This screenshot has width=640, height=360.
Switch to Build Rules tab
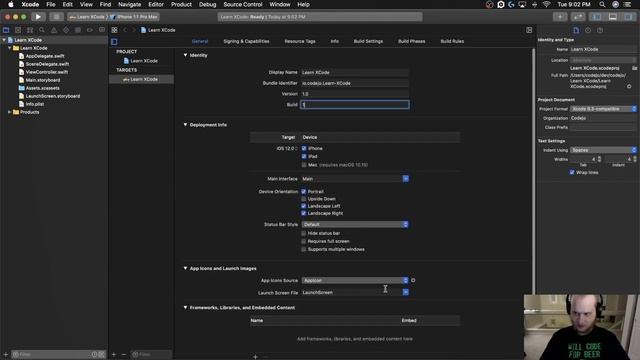click(452, 41)
